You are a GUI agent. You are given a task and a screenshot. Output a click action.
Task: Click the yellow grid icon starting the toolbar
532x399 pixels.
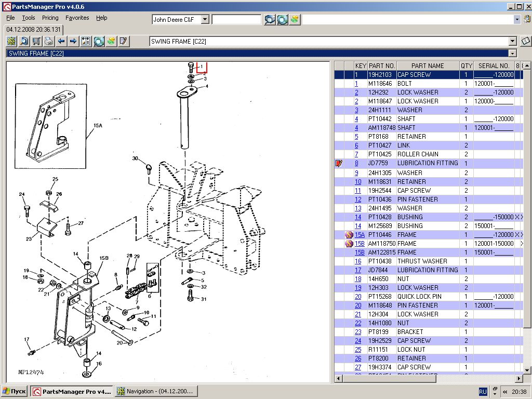coord(11,41)
